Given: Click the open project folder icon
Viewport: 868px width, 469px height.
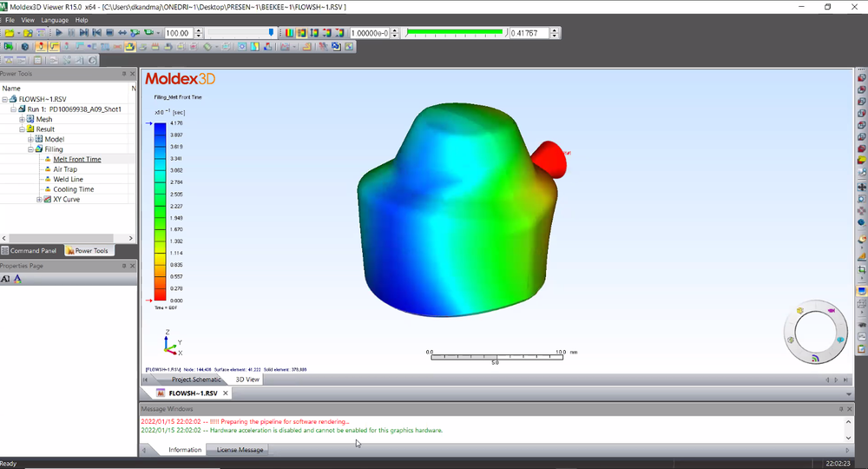Looking at the screenshot, I should (10, 33).
